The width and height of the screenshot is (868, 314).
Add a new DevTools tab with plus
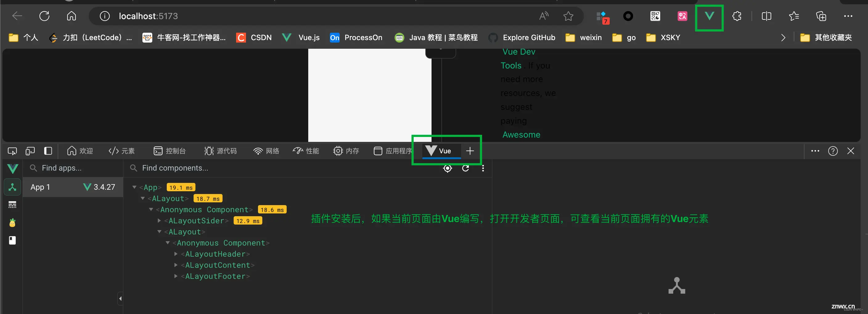point(470,151)
